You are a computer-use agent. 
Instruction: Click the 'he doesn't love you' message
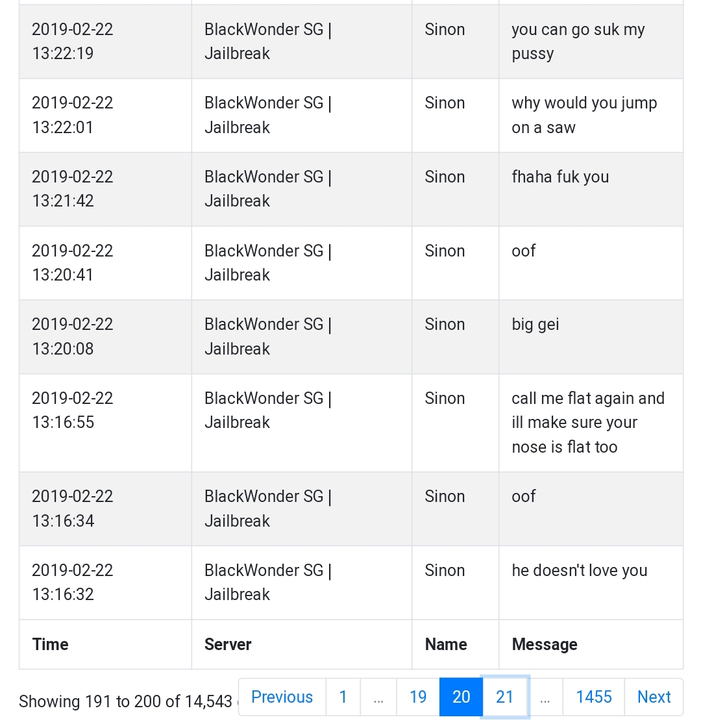click(580, 570)
